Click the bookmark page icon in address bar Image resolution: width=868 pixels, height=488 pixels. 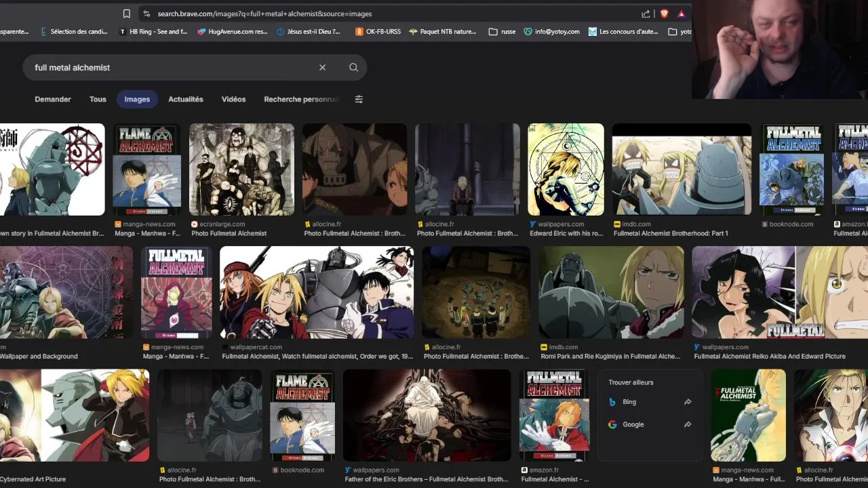point(127,14)
